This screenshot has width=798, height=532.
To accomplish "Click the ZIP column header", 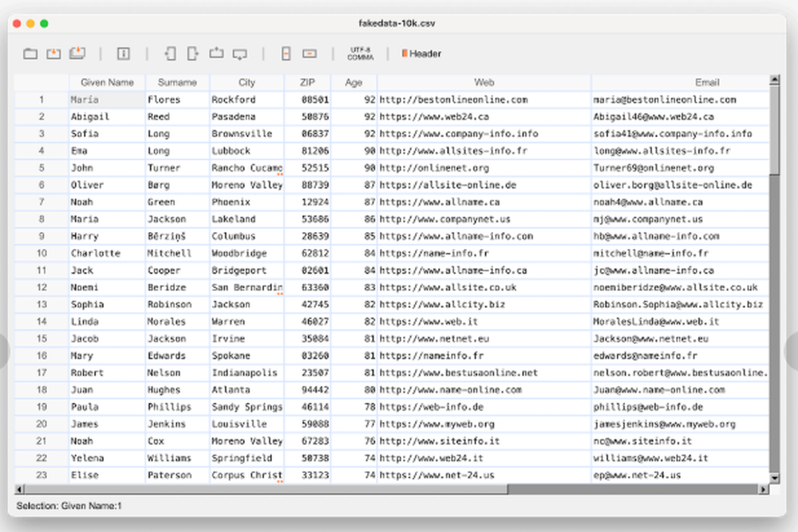I will coord(307,82).
